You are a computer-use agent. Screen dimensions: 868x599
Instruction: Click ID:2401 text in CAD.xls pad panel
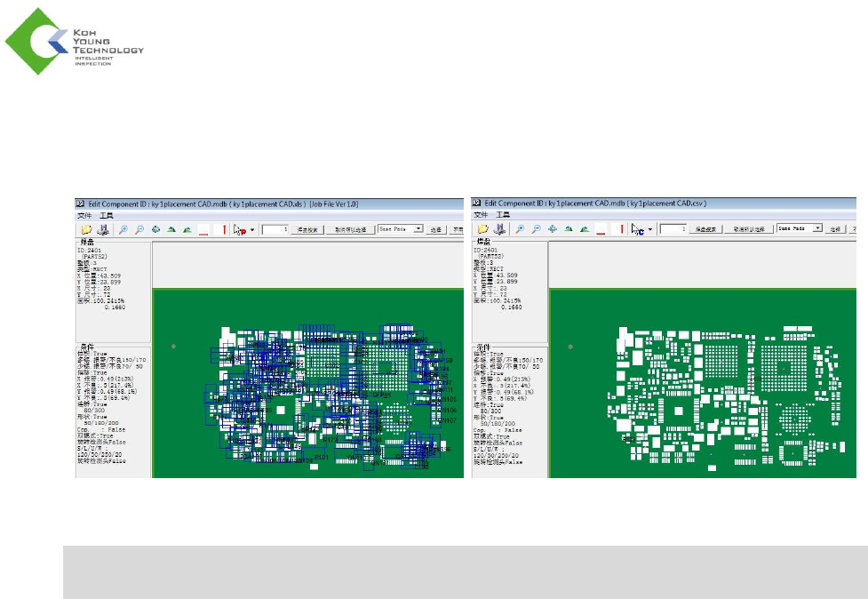point(90,251)
